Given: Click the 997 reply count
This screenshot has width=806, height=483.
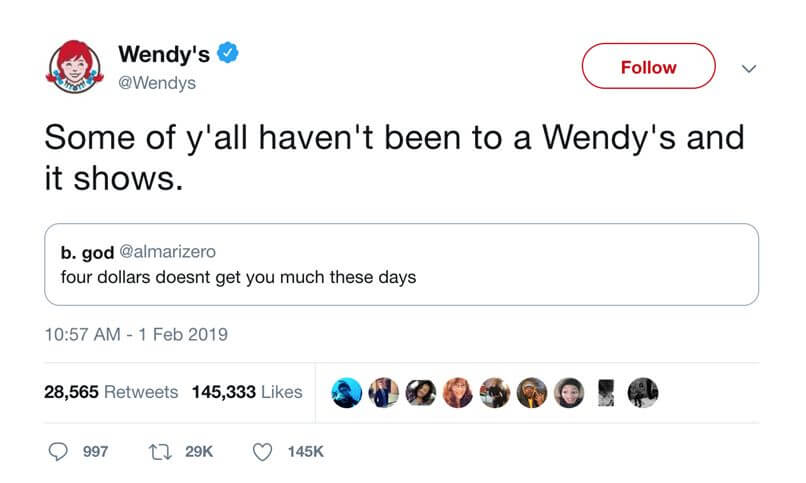Looking at the screenshot, I should coord(96,452).
